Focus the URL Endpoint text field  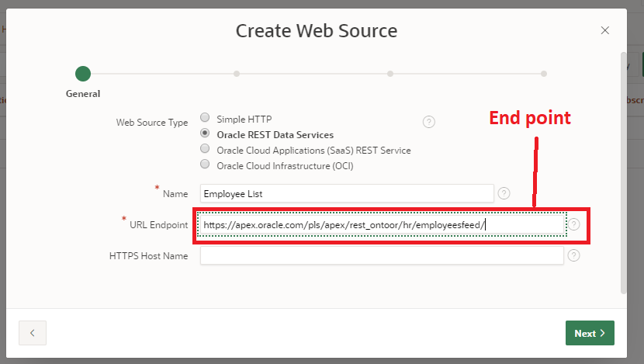pyautogui.click(x=380, y=225)
